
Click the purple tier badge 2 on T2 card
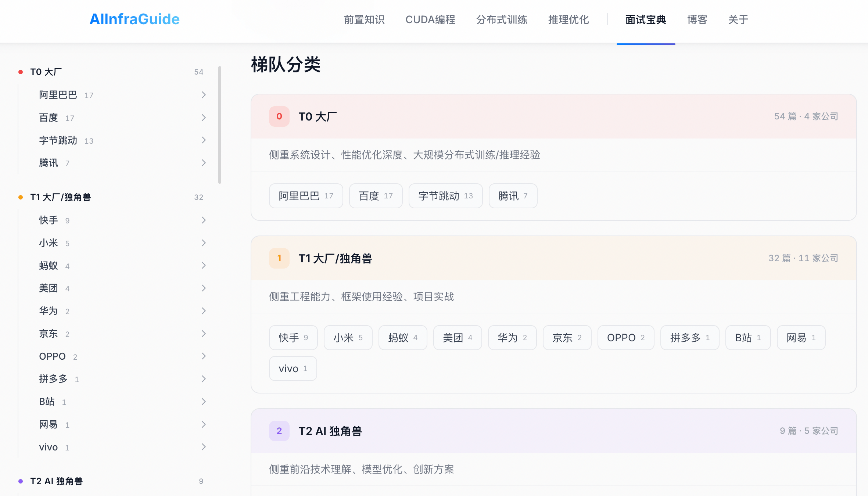(279, 431)
